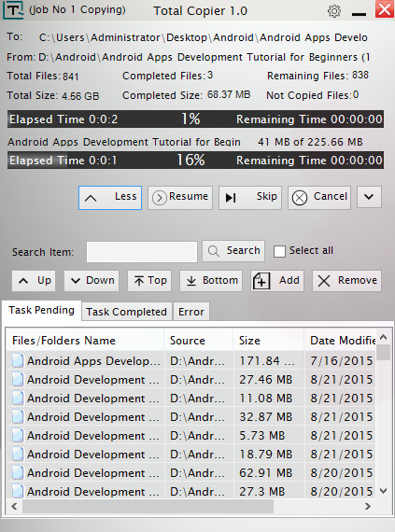Move selected item Up
395x532 pixels.
point(34,281)
